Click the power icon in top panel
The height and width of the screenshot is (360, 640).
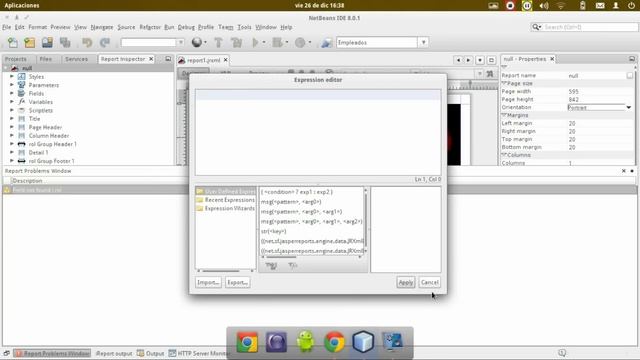click(x=631, y=6)
